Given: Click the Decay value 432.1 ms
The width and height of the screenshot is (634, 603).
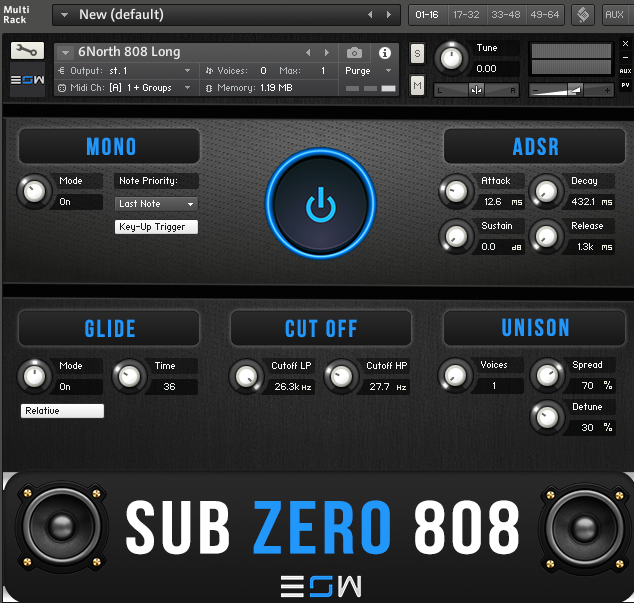Looking at the screenshot, I should [x=591, y=202].
